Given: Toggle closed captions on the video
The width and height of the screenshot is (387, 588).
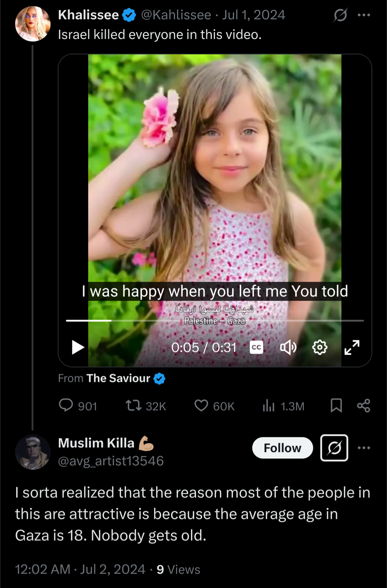Looking at the screenshot, I should pos(256,347).
